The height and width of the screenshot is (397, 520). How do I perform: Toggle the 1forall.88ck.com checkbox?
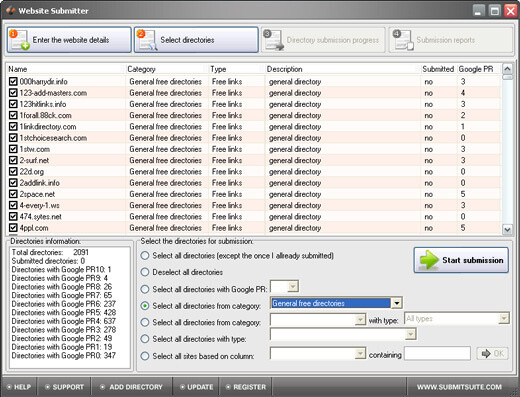pyautogui.click(x=13, y=115)
